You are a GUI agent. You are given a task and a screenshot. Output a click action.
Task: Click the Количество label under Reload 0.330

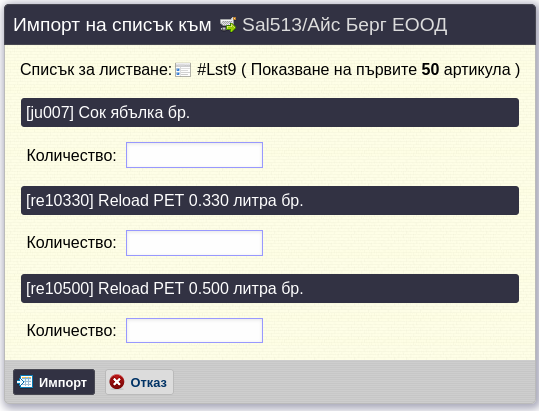pos(72,243)
